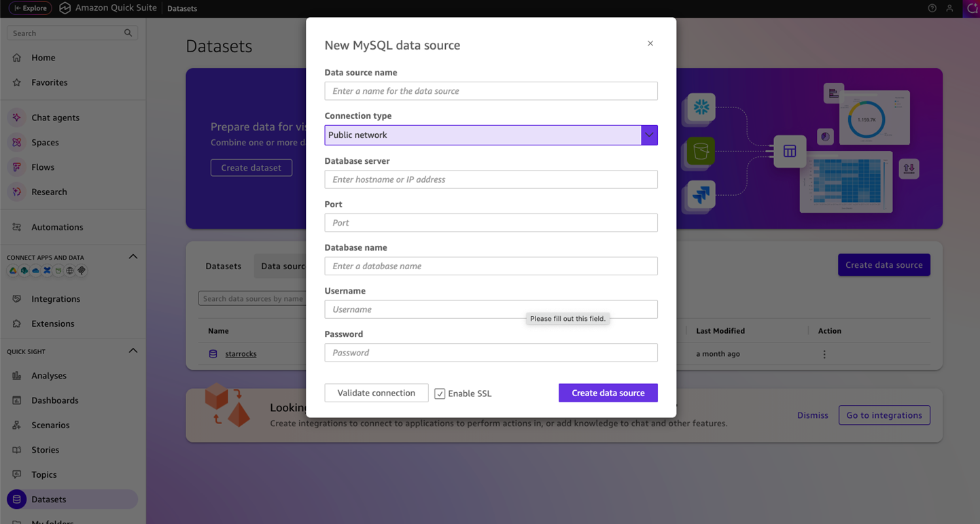The image size is (980, 524).
Task: Click the Data source name input field
Action: (x=491, y=91)
